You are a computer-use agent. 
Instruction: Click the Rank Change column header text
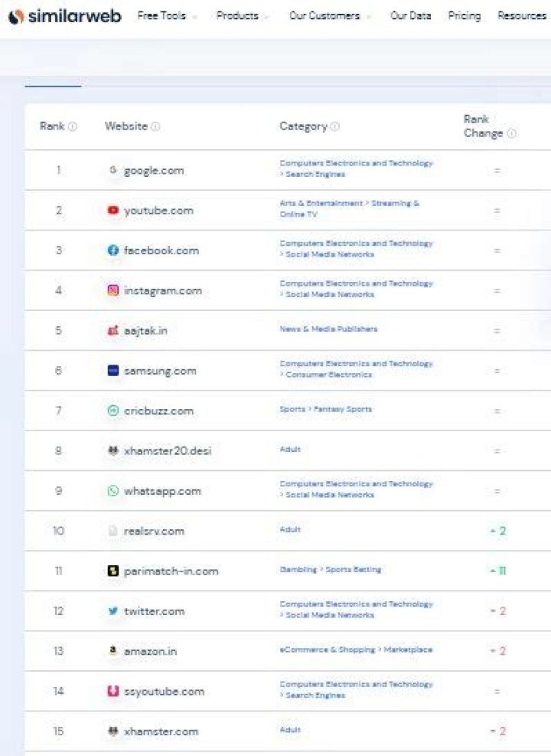[484, 126]
